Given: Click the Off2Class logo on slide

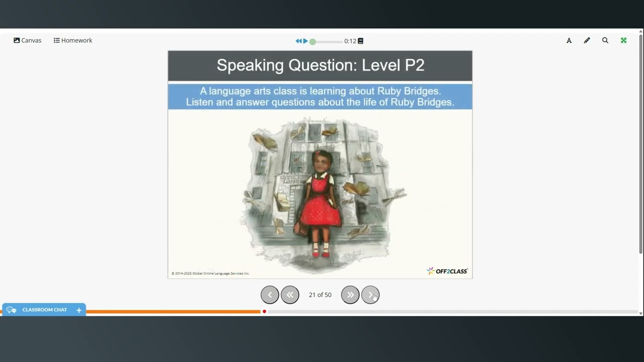Looking at the screenshot, I should (x=447, y=271).
